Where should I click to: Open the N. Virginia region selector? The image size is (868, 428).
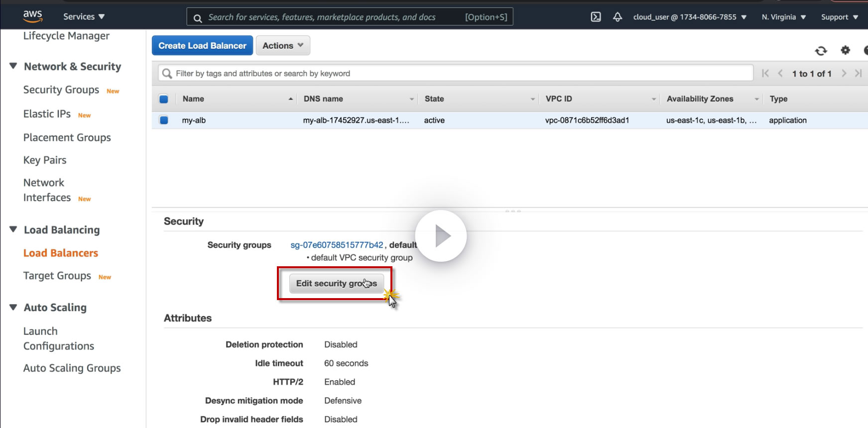coord(784,17)
